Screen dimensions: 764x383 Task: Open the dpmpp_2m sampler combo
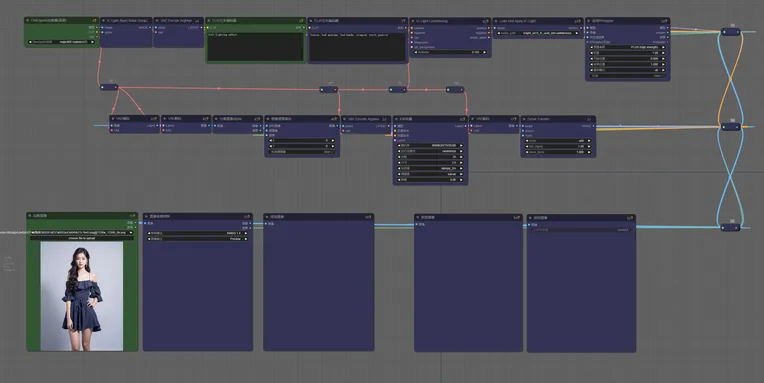430,168
